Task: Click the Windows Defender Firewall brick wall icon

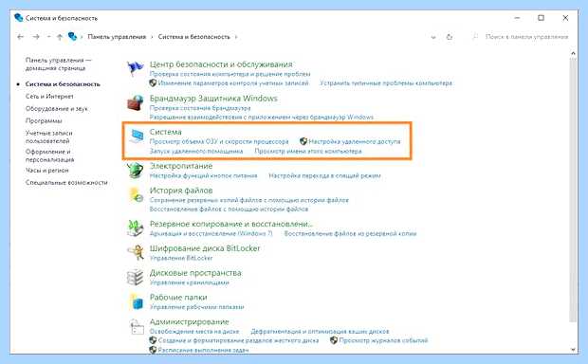Action: point(135,102)
